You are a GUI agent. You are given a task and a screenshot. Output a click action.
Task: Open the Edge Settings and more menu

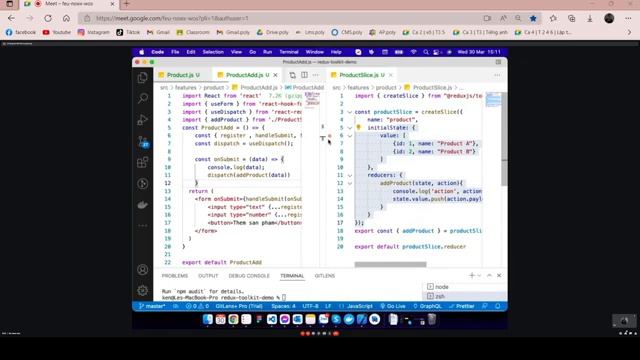(x=628, y=18)
